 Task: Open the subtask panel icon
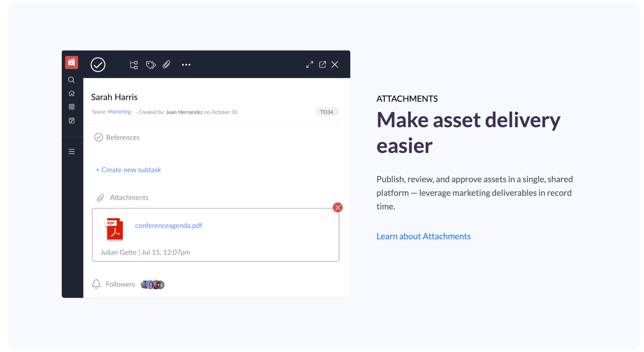pos(133,65)
